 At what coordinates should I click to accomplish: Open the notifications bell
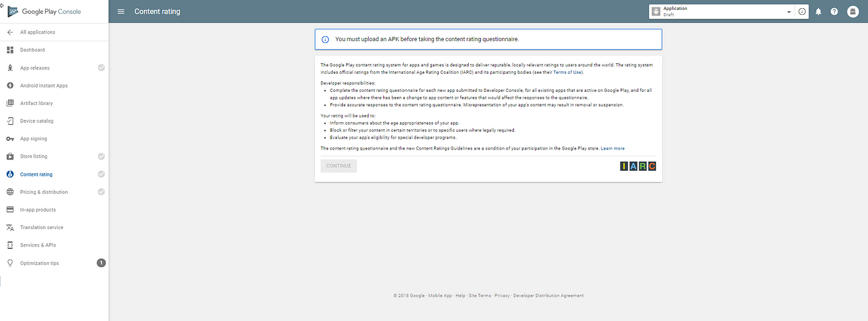point(818,12)
